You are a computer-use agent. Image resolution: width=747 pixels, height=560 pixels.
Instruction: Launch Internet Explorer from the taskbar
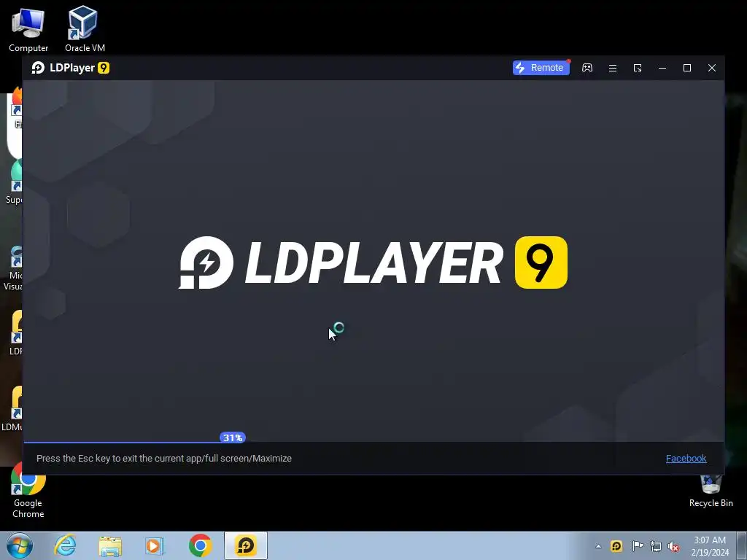65,545
